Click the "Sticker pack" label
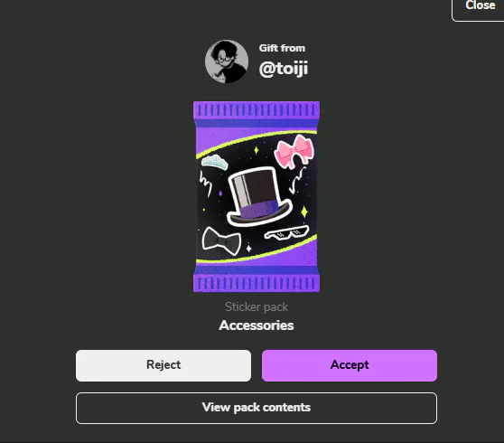The image size is (504, 443). click(257, 306)
